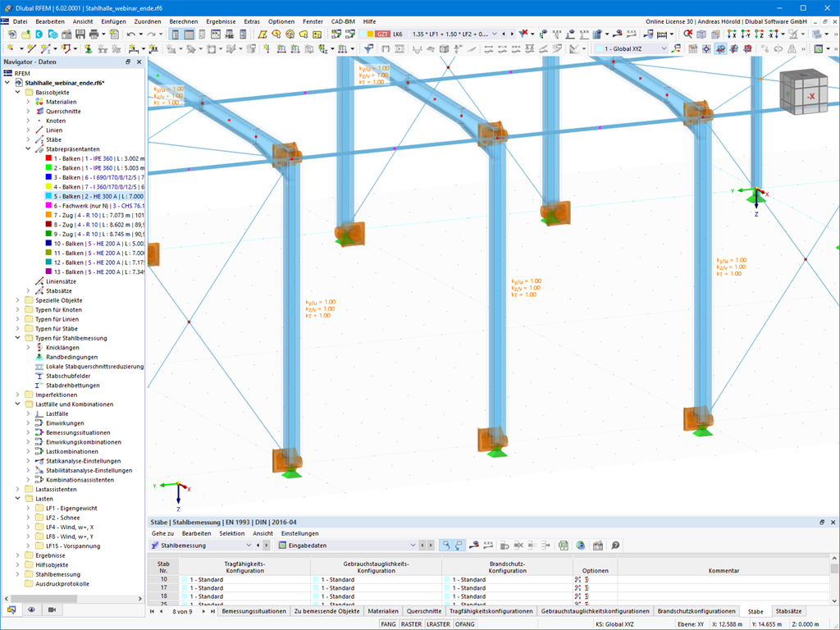Click the red X filter results icon

click(523, 34)
